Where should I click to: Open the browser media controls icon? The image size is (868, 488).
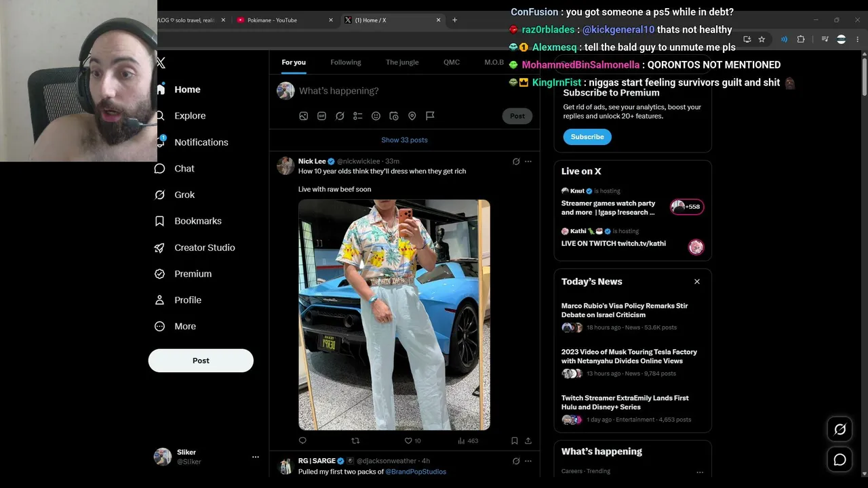825,39
